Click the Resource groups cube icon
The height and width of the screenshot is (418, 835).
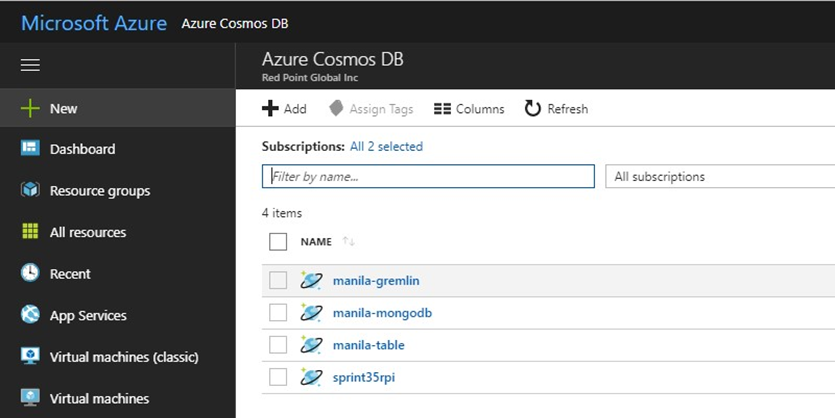pos(30,190)
